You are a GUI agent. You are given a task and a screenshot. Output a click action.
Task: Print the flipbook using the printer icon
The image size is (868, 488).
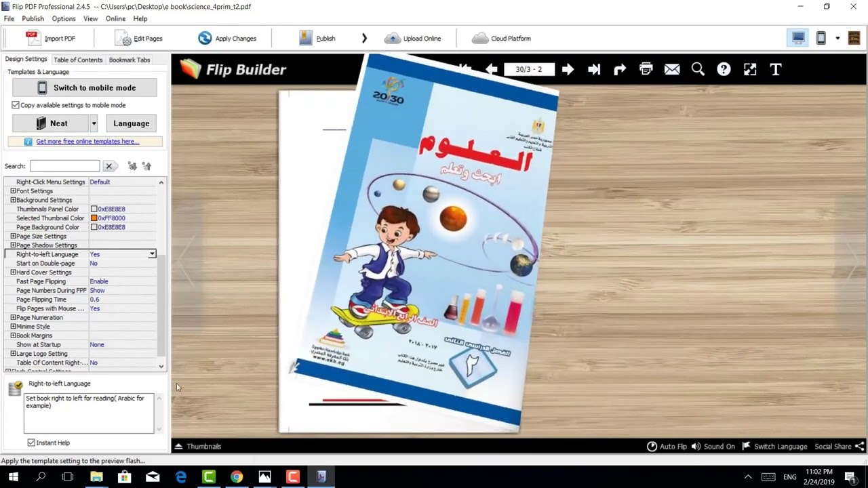point(646,69)
